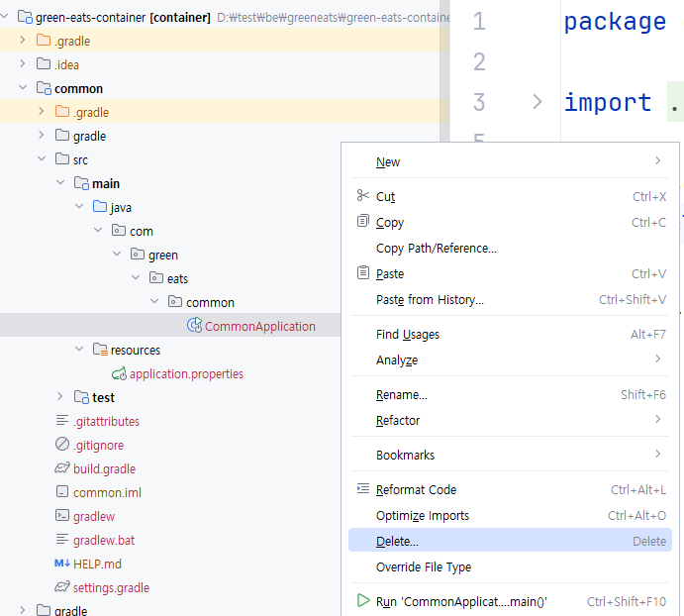
Task: Click the green-eats-container project icon
Action: (25, 17)
